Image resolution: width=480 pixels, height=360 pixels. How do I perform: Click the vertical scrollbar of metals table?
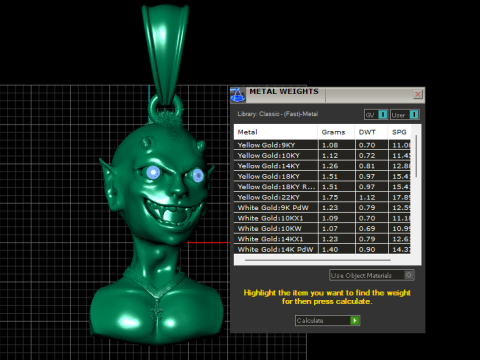[x=416, y=156]
